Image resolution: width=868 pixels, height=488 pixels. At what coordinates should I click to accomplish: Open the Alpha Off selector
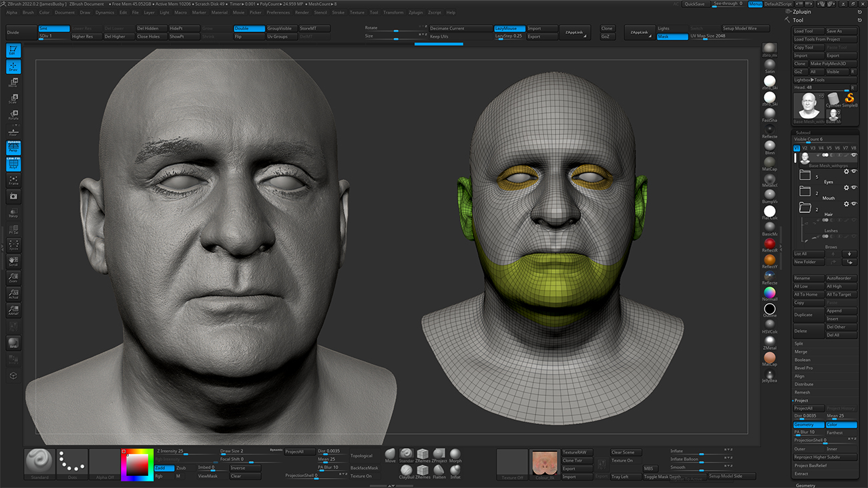point(104,464)
